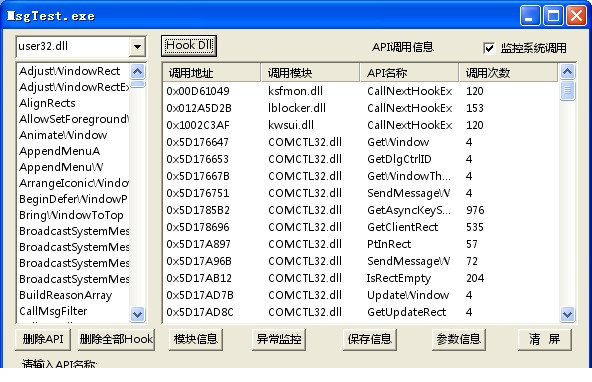
Task: Open 模块信息 module info
Action: (196, 339)
